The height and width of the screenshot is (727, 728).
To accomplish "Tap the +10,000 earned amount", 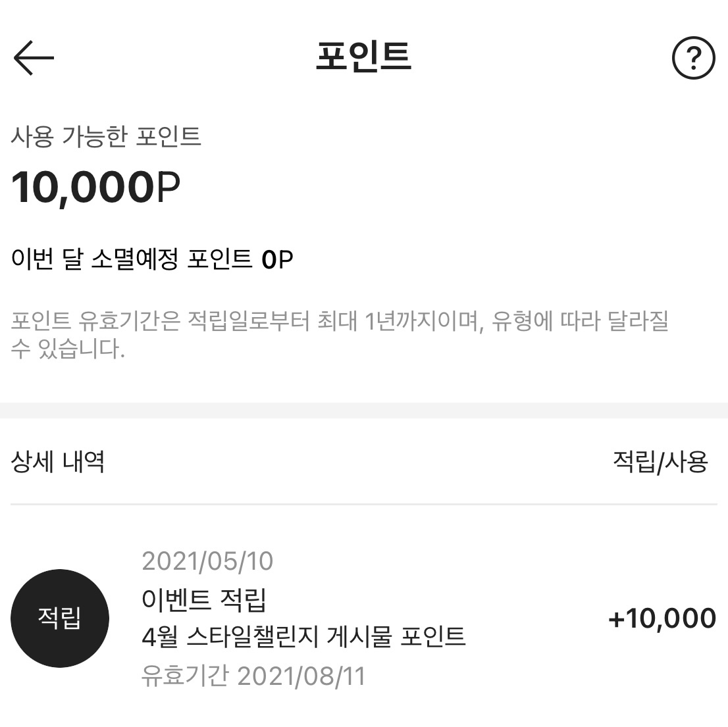I will [x=662, y=618].
